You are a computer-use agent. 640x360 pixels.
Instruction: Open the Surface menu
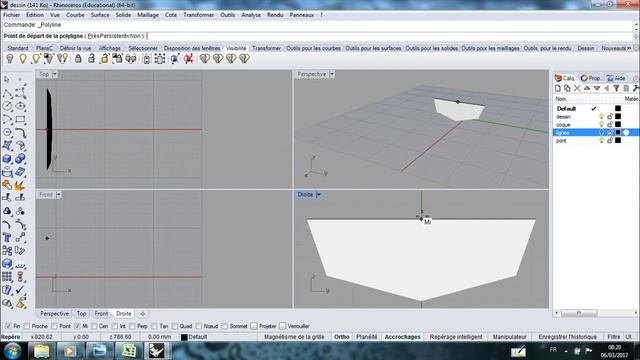100,15
